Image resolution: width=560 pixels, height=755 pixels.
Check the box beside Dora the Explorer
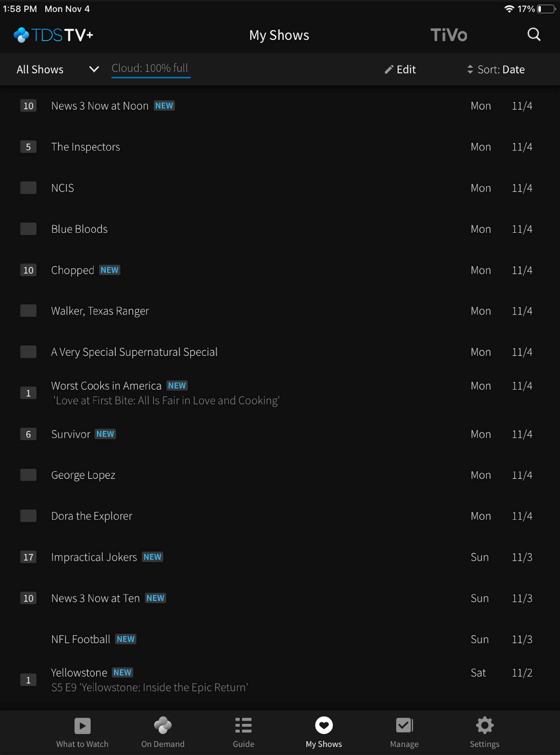pos(28,516)
